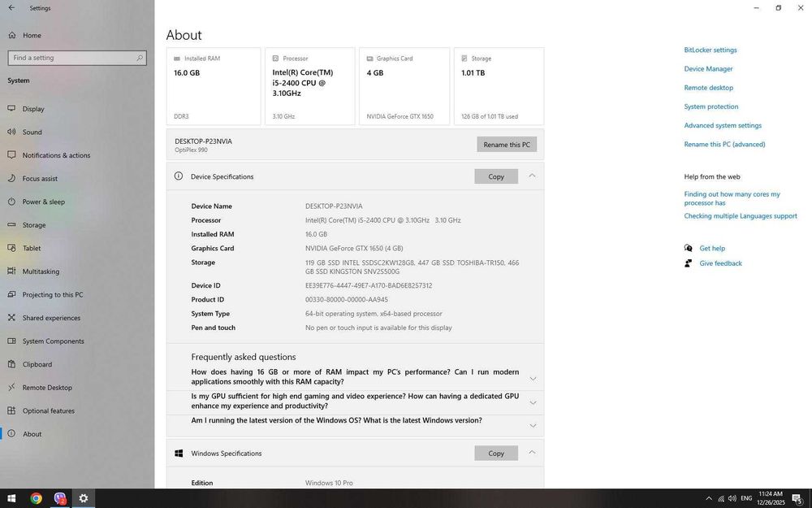Click the Get help link
Viewport: 812px width, 508px height.
tap(712, 248)
